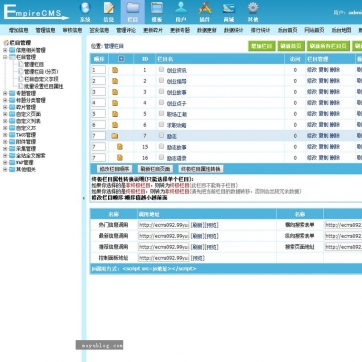Image resolution: width=362 pixels, height=362 pixels.
Task: Click the file icon in the ID 1 row
Action: point(115,70)
